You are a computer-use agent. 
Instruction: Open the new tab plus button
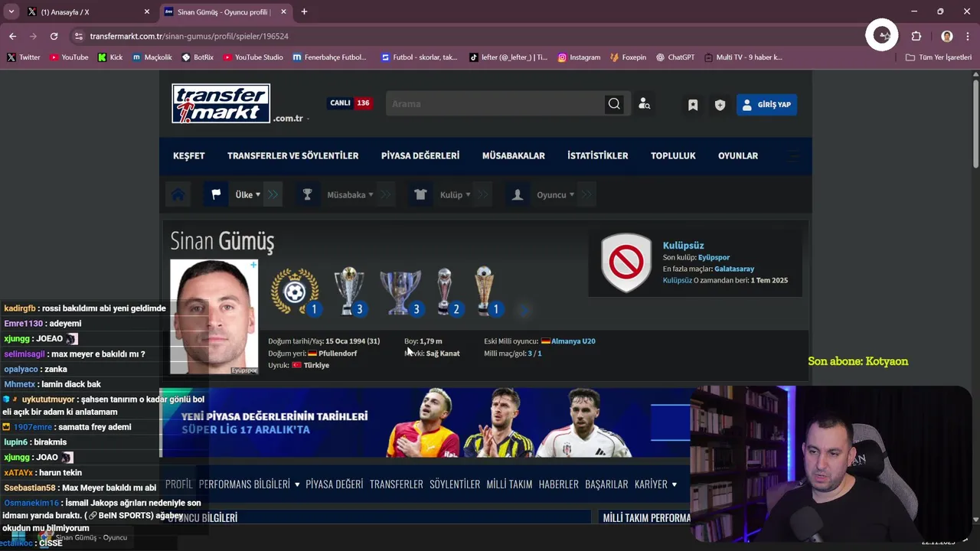[x=304, y=11]
